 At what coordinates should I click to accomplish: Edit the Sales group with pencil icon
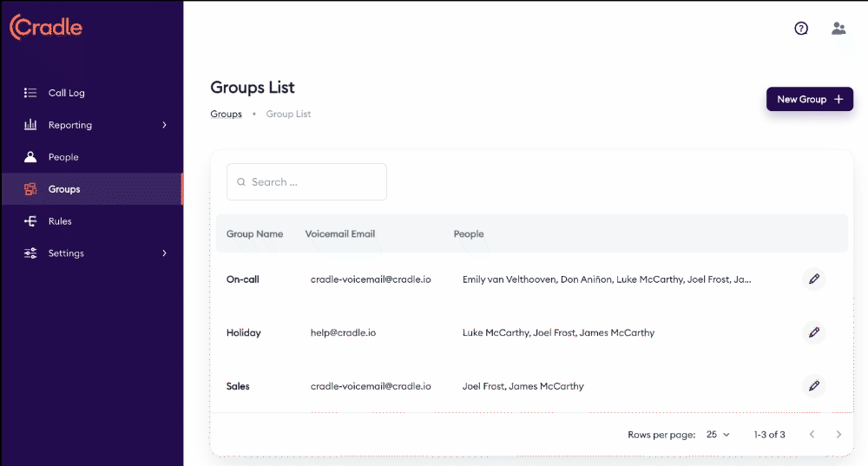[x=813, y=386]
